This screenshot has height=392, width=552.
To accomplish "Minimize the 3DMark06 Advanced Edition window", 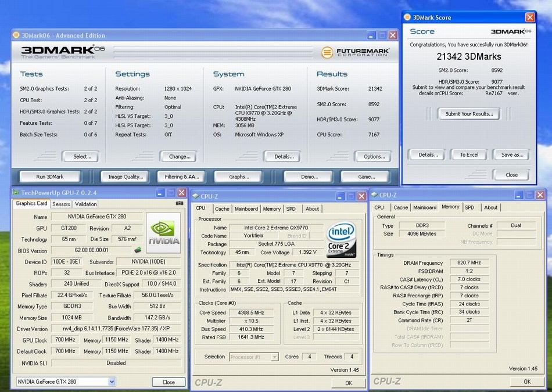I will (371, 35).
